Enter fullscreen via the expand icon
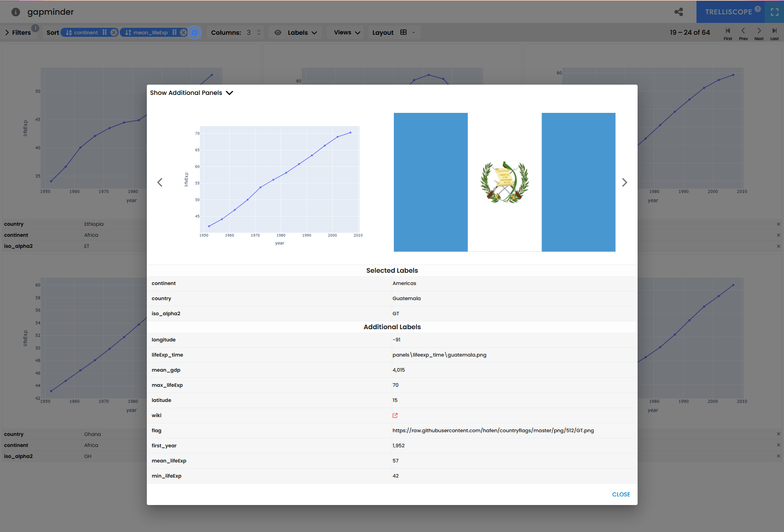The height and width of the screenshot is (532, 784). tap(774, 12)
